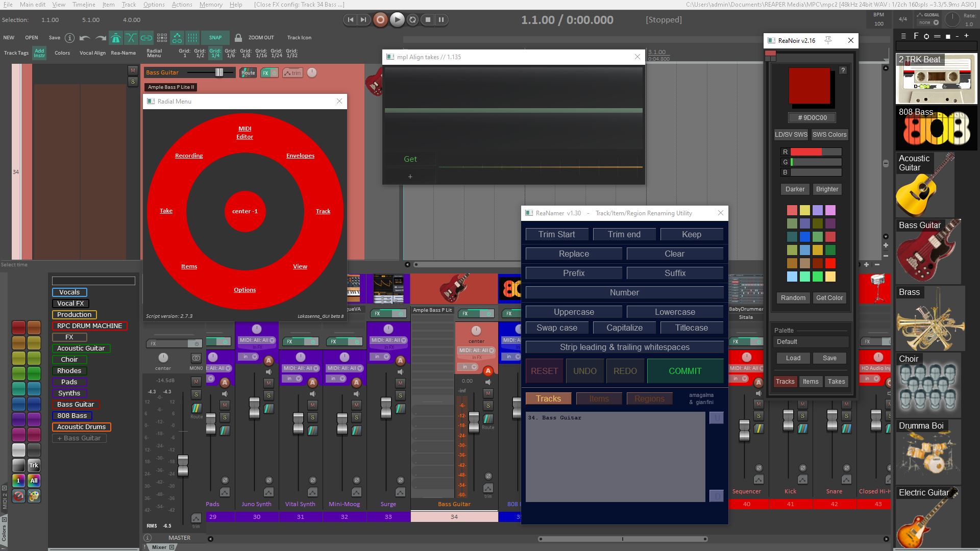Click the transport Pause button
Viewport: 980px width, 551px height.
442,20
